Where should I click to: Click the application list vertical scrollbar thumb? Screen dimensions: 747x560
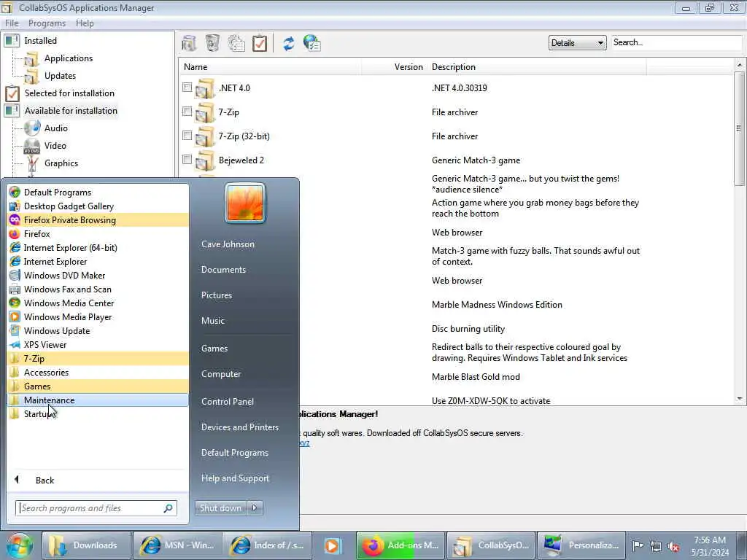pos(739,128)
